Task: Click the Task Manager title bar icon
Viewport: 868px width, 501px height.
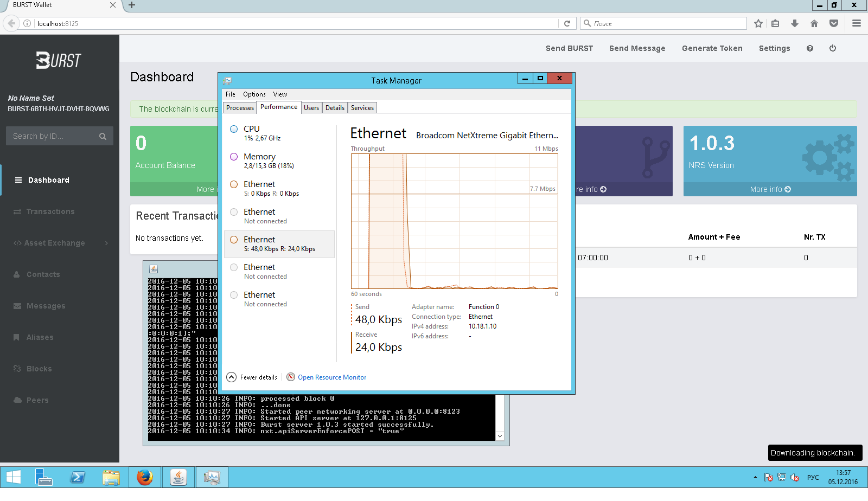Action: (x=227, y=80)
